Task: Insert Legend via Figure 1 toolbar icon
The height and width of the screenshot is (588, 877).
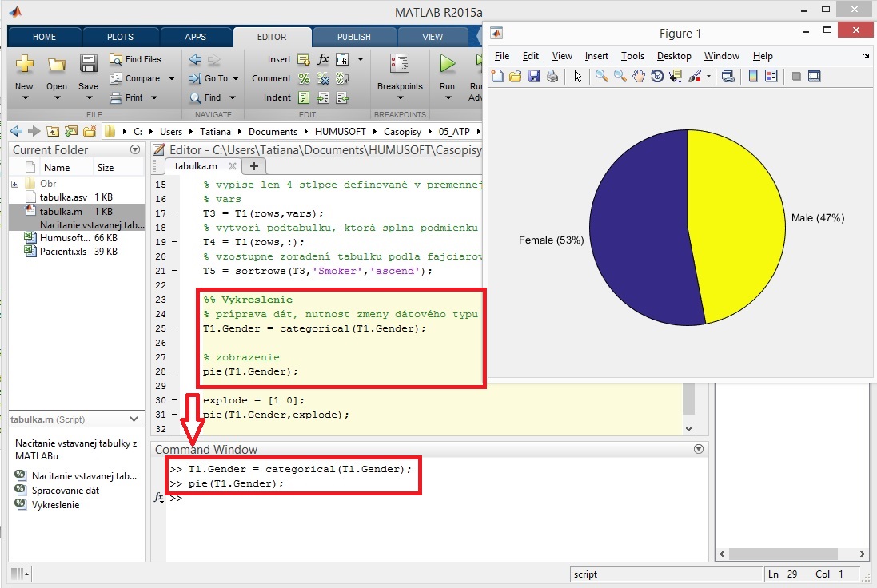Action: 771,76
